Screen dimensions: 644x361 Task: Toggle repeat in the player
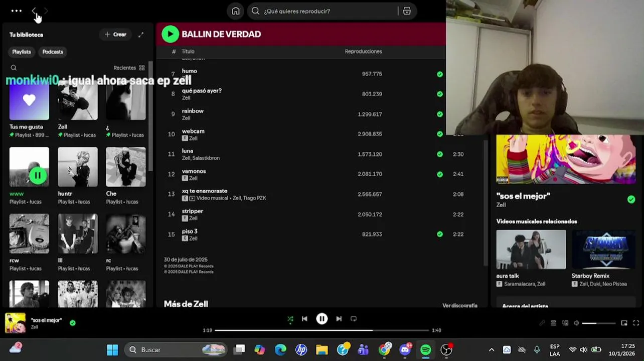(x=354, y=319)
